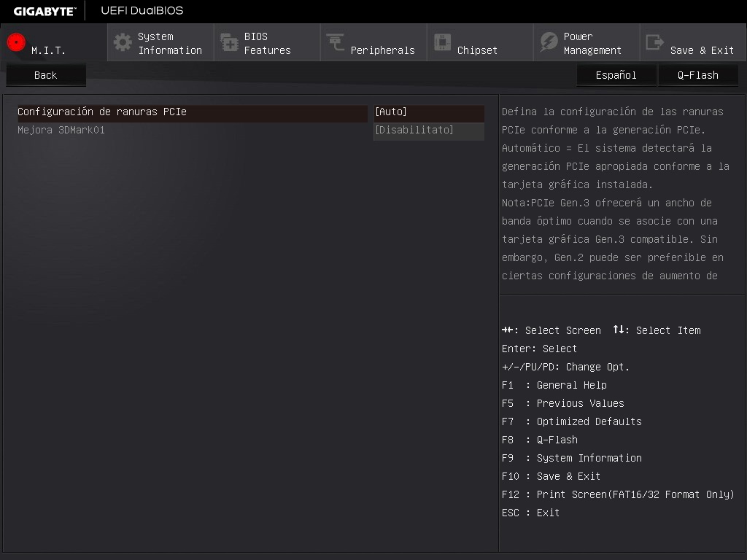747x560 pixels.
Task: Change the [Disabilitato] value for 3DMark01
Action: coord(428,131)
